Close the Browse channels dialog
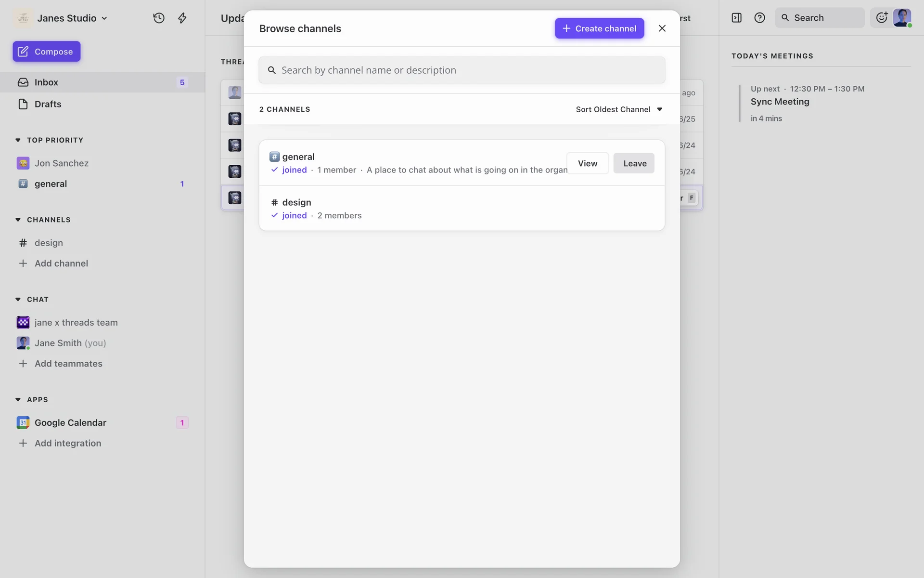 pyautogui.click(x=662, y=28)
